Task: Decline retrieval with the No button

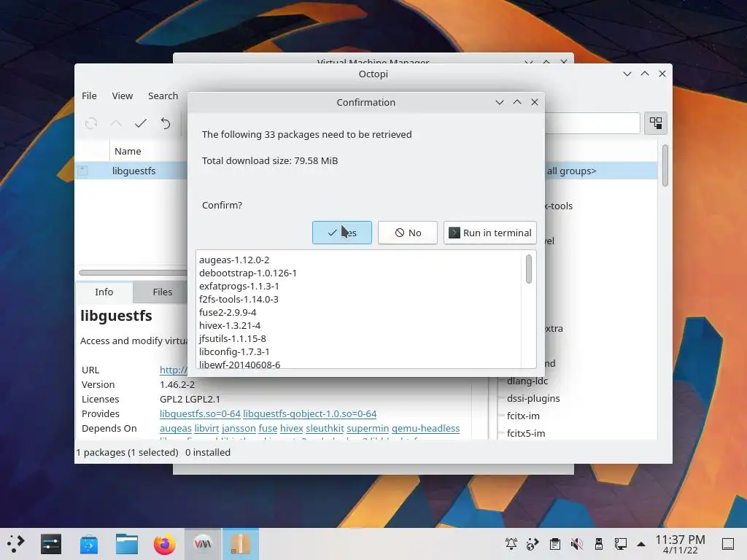Action: [x=407, y=233]
